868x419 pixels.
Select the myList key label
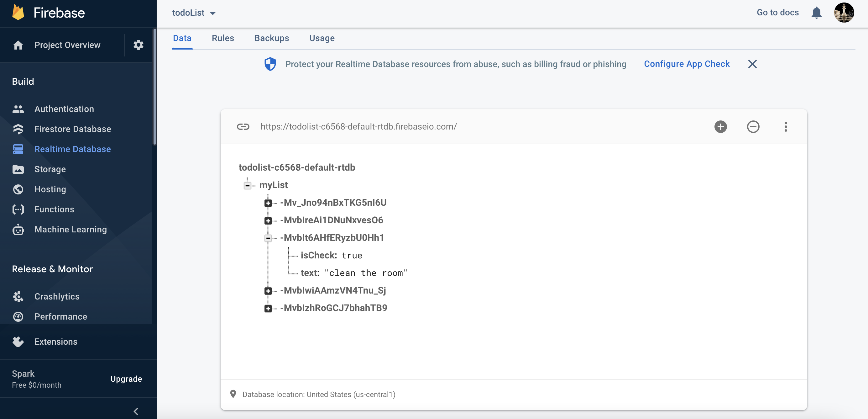273,185
